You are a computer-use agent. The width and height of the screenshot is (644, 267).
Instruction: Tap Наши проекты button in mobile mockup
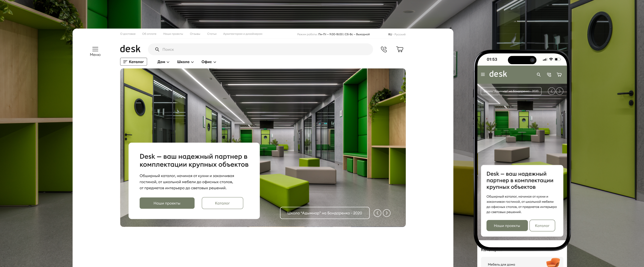(507, 226)
